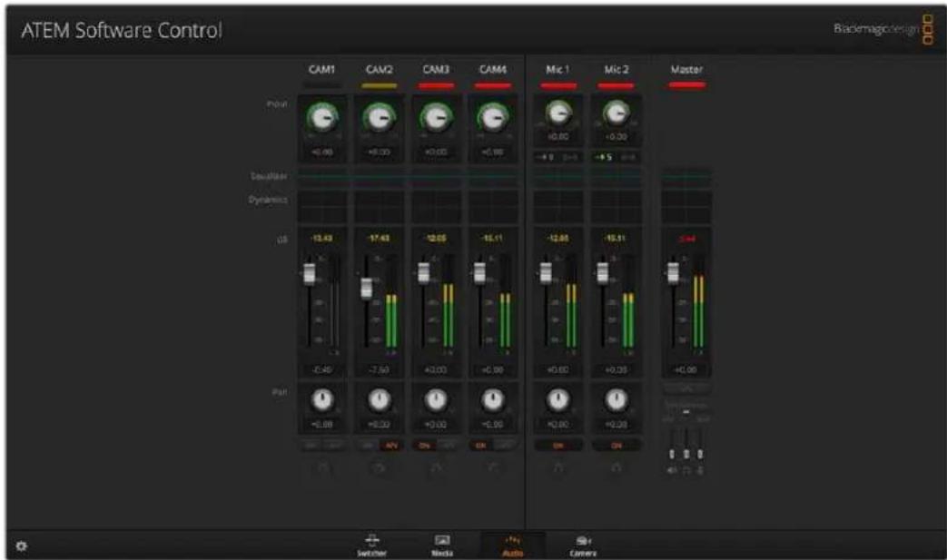Toggle the Master AFV button

point(686,388)
